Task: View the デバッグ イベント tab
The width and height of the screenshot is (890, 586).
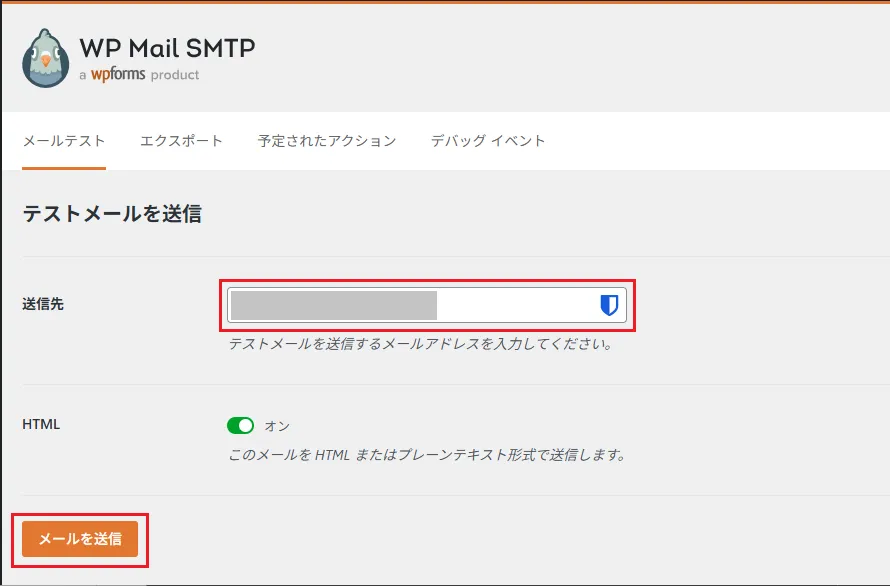Action: (x=489, y=141)
